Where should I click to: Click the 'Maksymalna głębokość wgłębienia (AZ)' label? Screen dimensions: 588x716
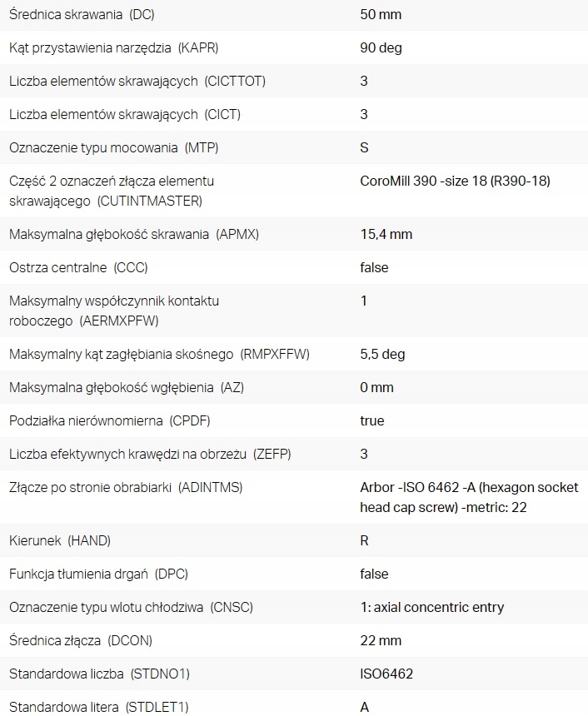tap(127, 387)
